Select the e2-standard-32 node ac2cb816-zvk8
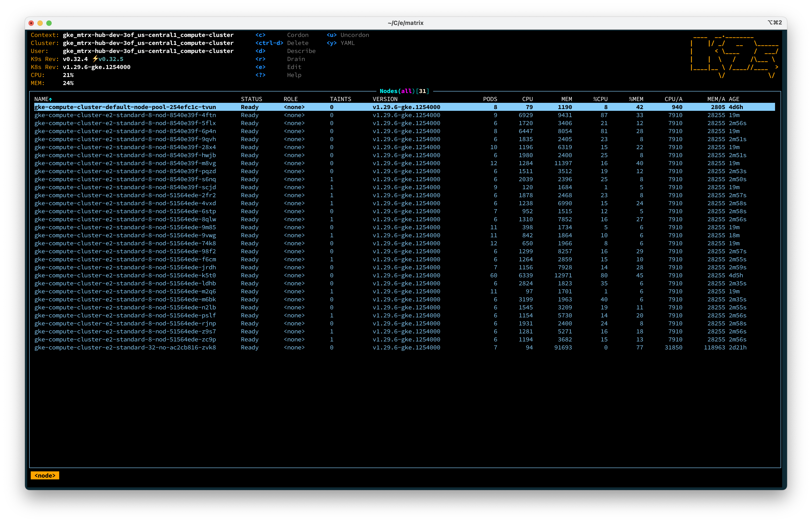 pyautogui.click(x=125, y=347)
